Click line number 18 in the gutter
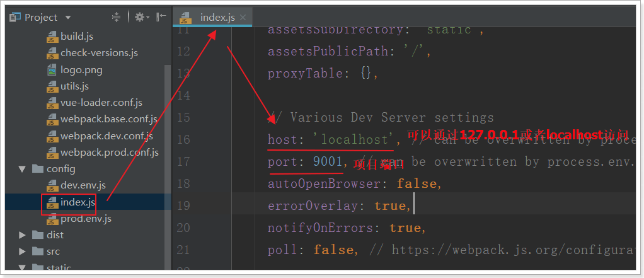Viewport: 644px width, 278px height. [x=184, y=183]
